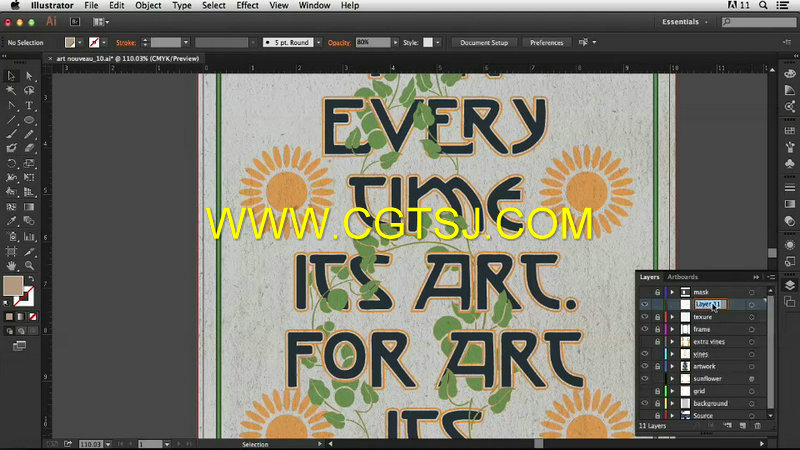This screenshot has width=800, height=450.
Task: Select the Pencil tool
Action: coord(29,134)
